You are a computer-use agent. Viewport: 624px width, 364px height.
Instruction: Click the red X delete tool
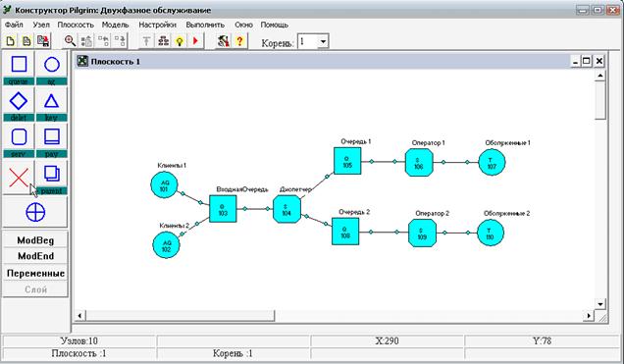tap(19, 177)
